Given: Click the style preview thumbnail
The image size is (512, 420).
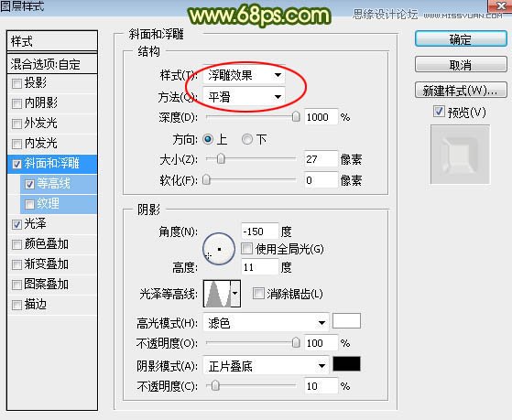Looking at the screenshot, I should [460, 155].
